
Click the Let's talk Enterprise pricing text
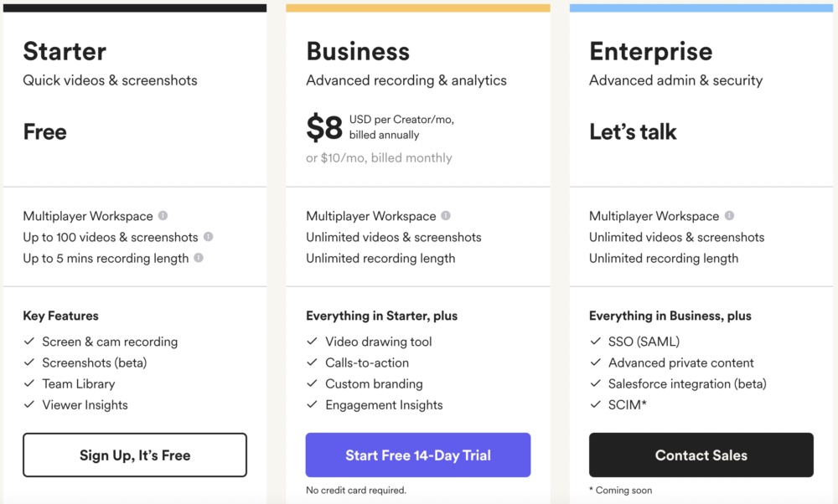pos(633,131)
